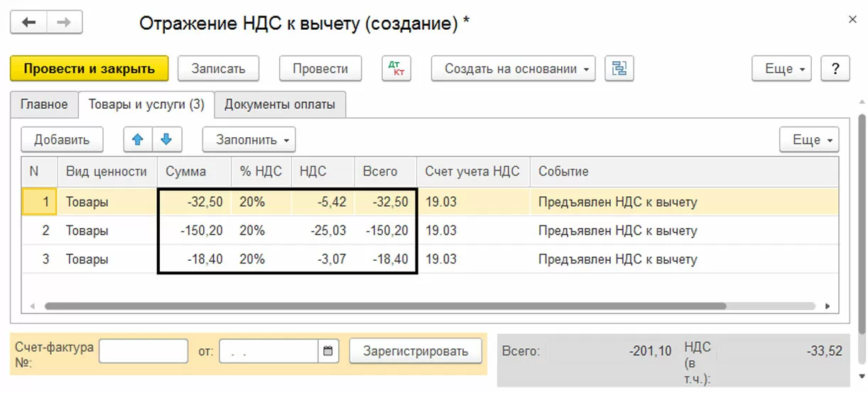
Task: Click the Добавить button
Action: coord(62,139)
